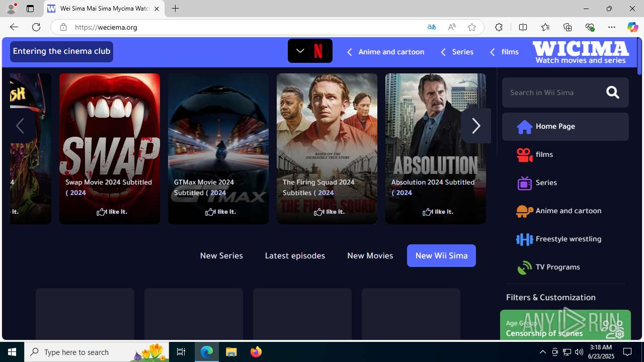Open File Explorer from taskbar
This screenshot has width=644, height=362.
[x=231, y=352]
